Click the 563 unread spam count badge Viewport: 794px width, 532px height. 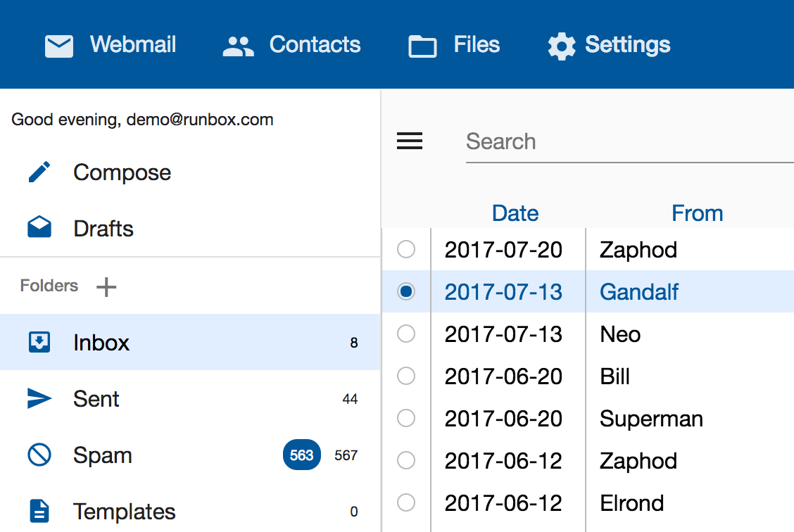click(301, 455)
